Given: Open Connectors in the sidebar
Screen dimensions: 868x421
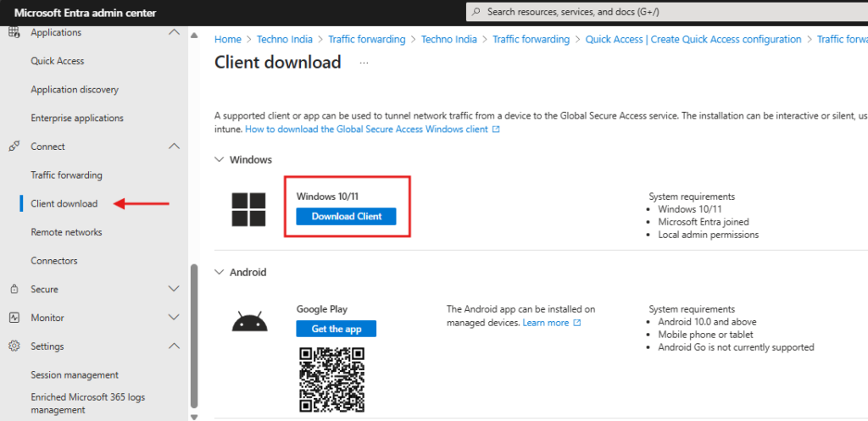Looking at the screenshot, I should pos(54,261).
